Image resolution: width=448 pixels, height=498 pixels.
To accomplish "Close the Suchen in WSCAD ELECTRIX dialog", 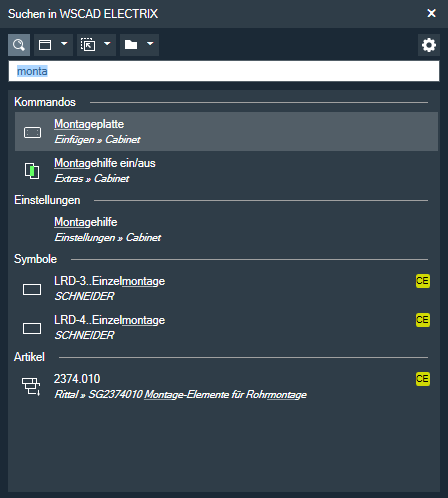I will tap(431, 13).
